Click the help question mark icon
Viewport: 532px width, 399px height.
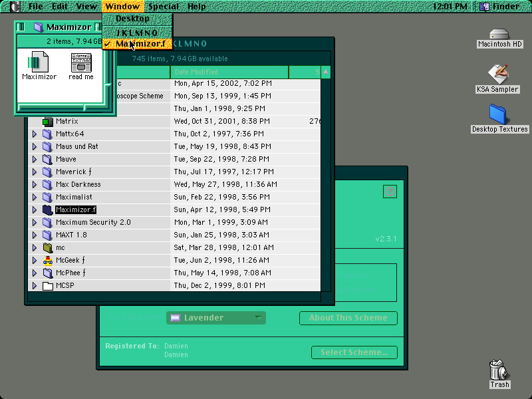390,192
